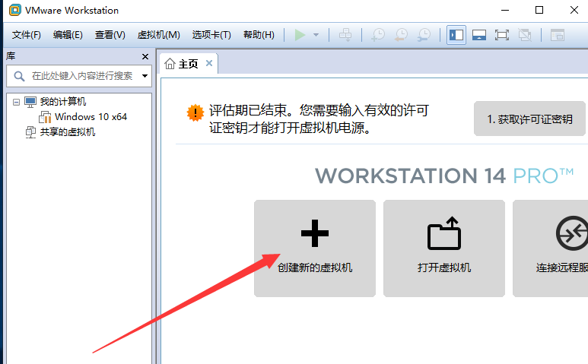Toggle the thumbnail bar view icon
This screenshot has height=364, width=588.
[x=478, y=35]
